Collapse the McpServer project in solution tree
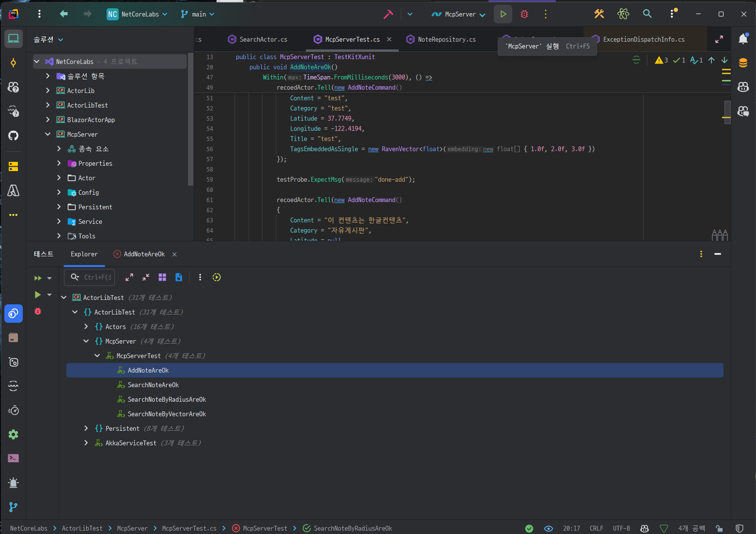756x534 pixels. click(x=47, y=134)
